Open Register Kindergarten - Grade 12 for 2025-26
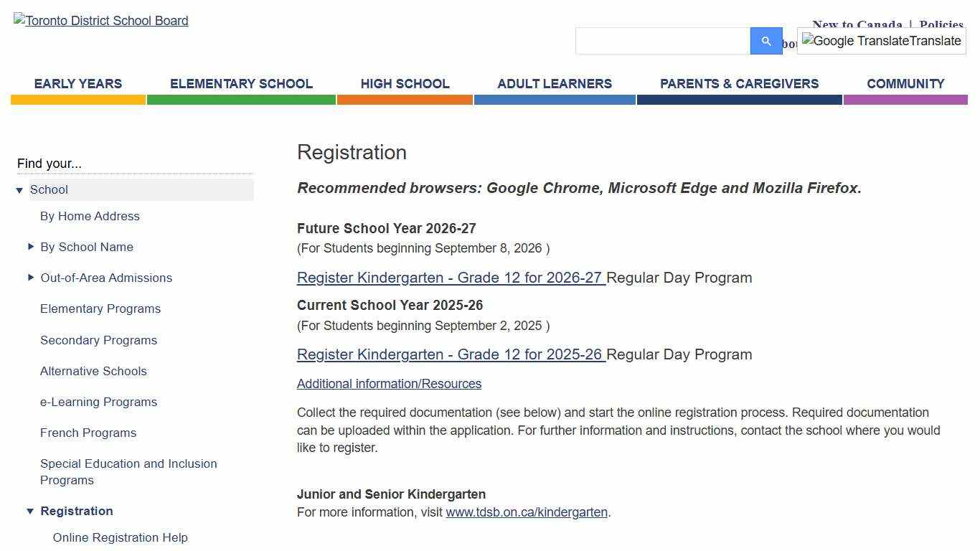The width and height of the screenshot is (980, 551). (450, 355)
